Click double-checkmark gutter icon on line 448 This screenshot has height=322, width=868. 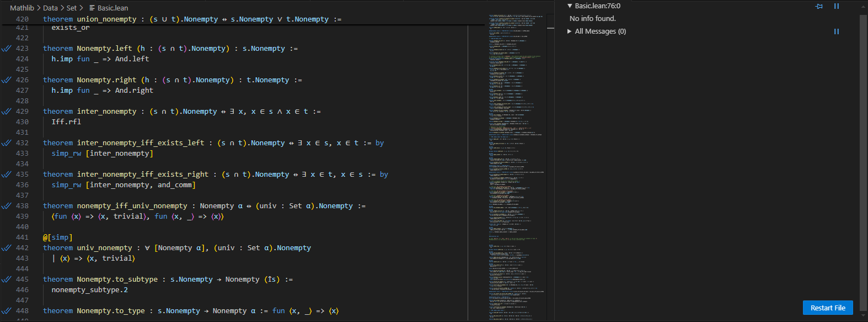click(7, 311)
